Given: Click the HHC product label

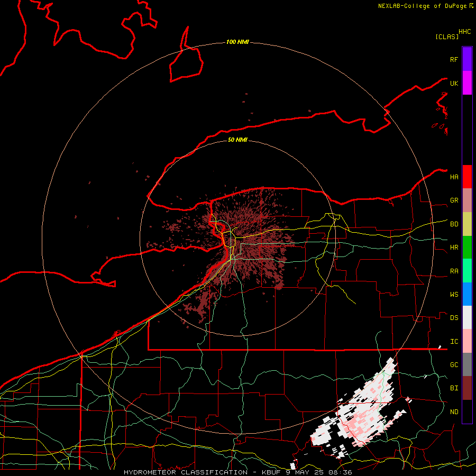Looking at the screenshot, I should tap(465, 32).
